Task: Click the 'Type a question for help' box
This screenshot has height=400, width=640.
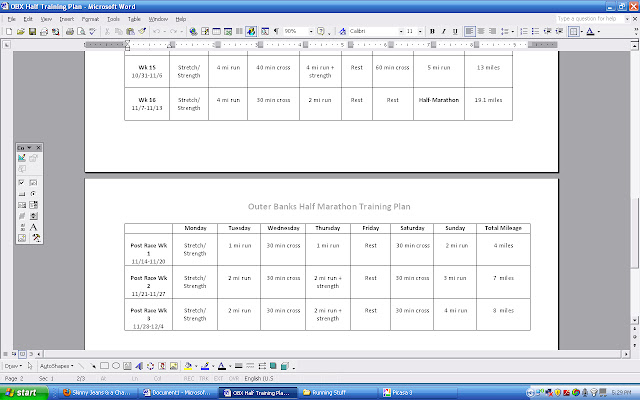Action: [x=590, y=19]
